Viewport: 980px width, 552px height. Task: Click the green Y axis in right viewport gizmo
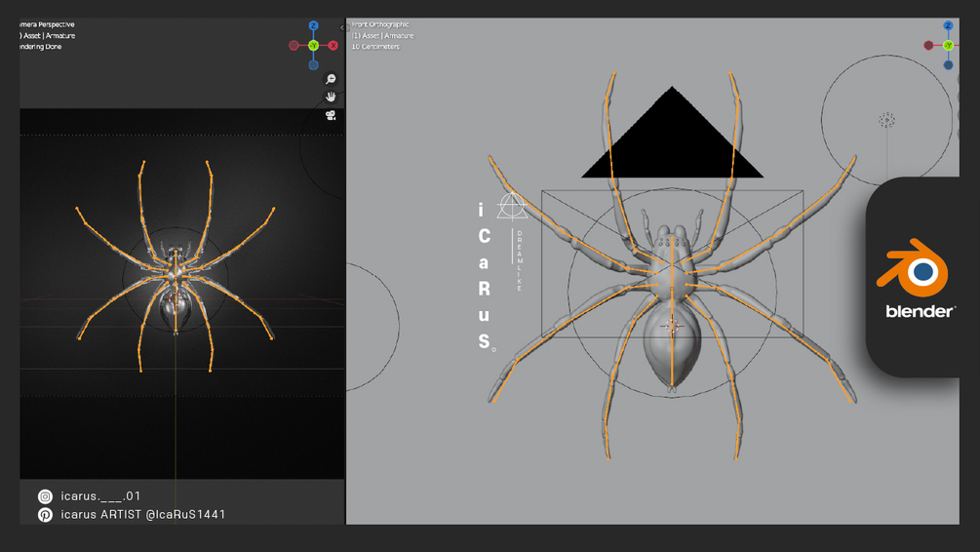[x=948, y=45]
